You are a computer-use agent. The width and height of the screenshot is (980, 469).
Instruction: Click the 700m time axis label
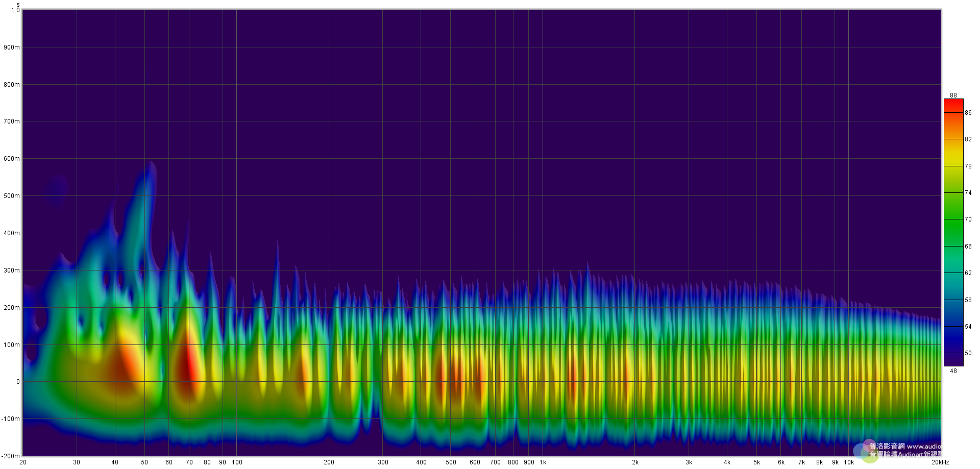coord(12,121)
